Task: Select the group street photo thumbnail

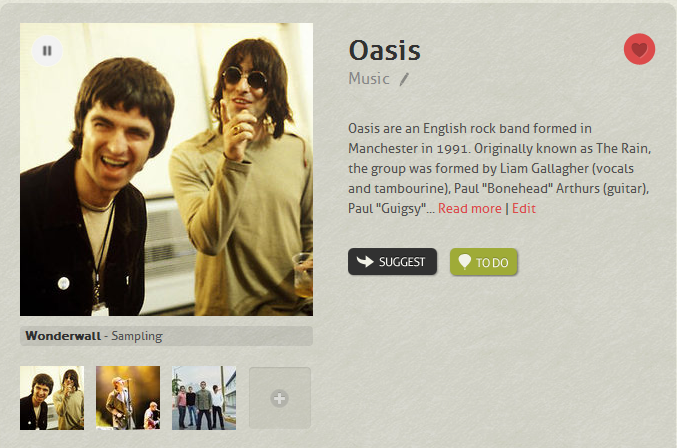Action: [204, 398]
